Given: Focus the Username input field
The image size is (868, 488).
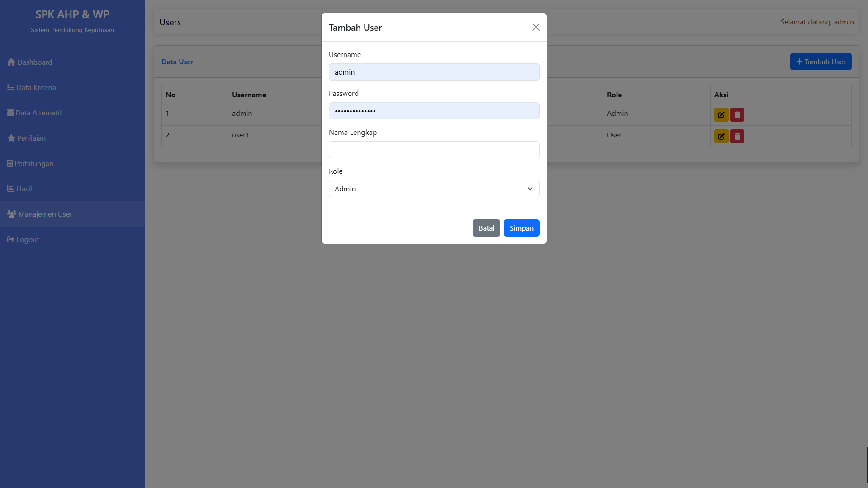Looking at the screenshot, I should pos(434,72).
